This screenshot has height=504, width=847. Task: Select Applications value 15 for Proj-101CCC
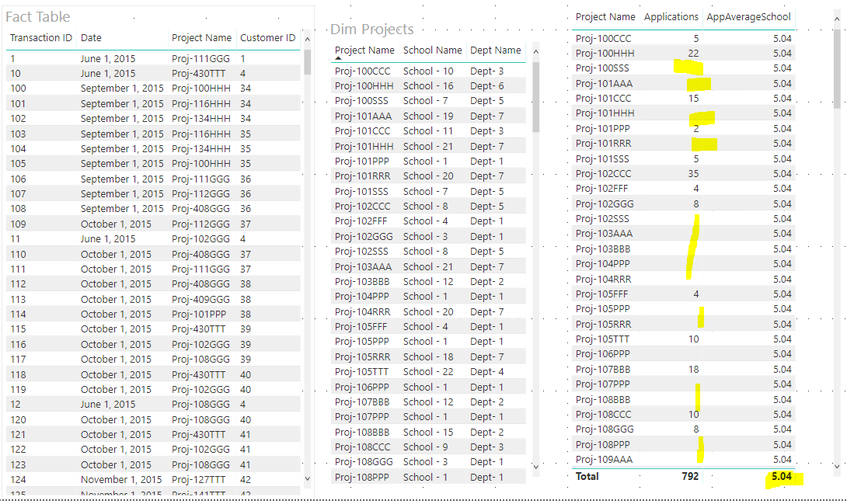693,98
